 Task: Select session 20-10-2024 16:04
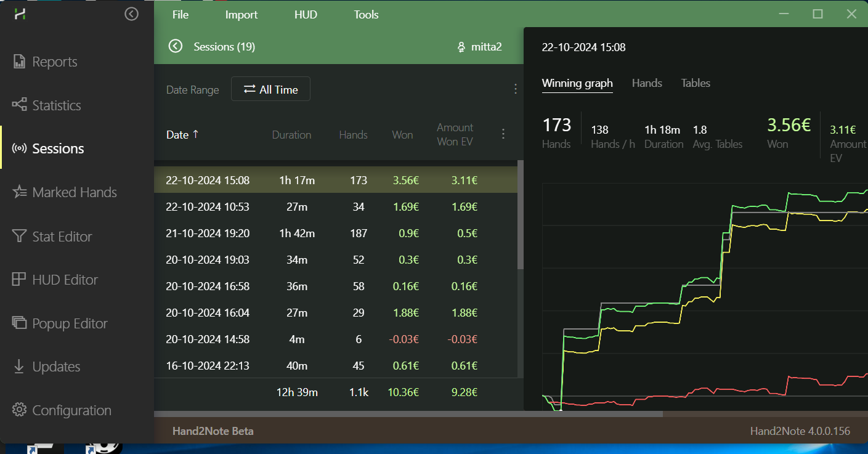point(335,313)
